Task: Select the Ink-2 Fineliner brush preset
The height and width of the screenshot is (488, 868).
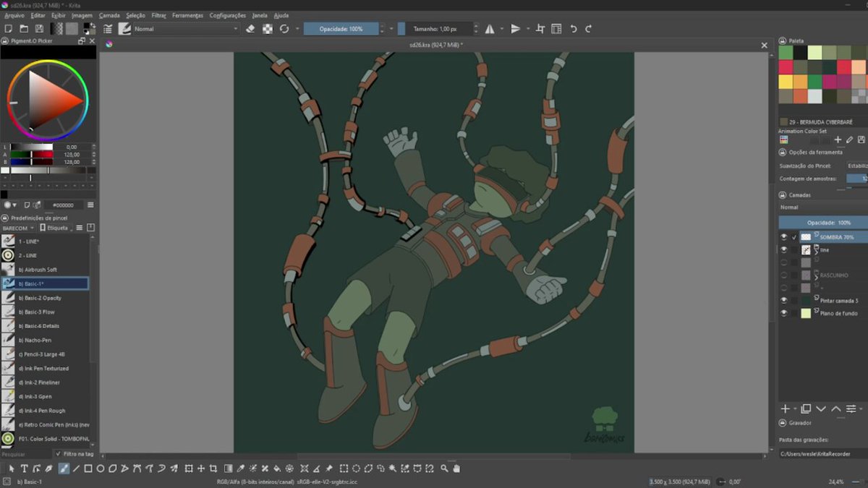Action: click(45, 382)
